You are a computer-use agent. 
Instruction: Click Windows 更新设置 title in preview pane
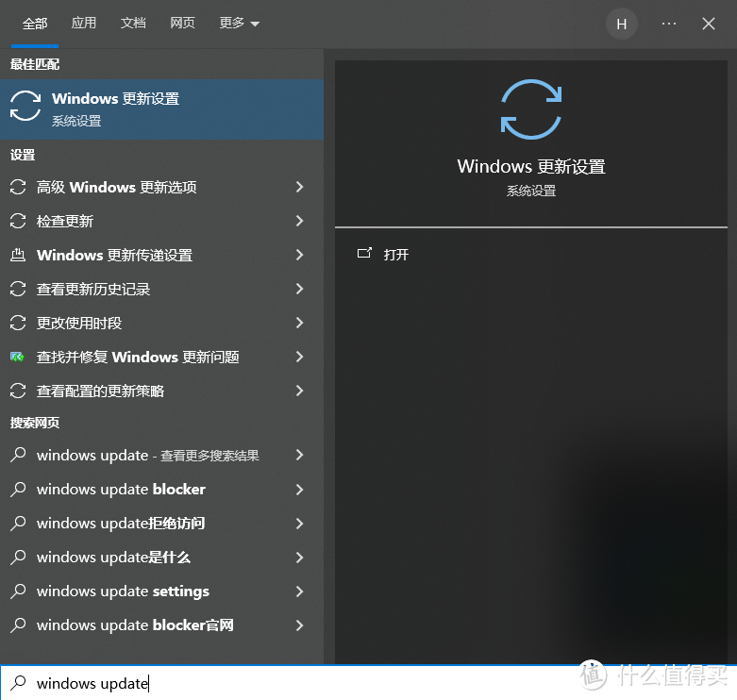[531, 166]
